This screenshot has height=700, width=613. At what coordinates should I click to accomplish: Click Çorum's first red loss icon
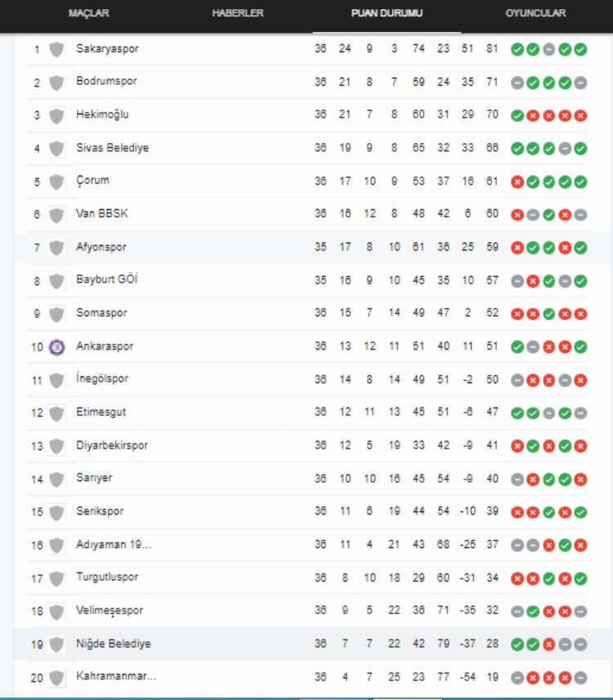tap(517, 181)
